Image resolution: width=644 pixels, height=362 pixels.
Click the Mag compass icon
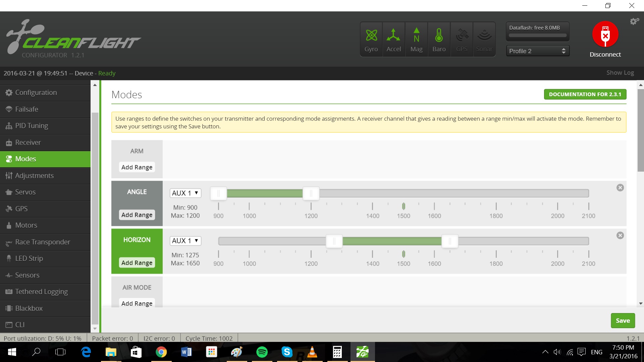click(x=416, y=36)
